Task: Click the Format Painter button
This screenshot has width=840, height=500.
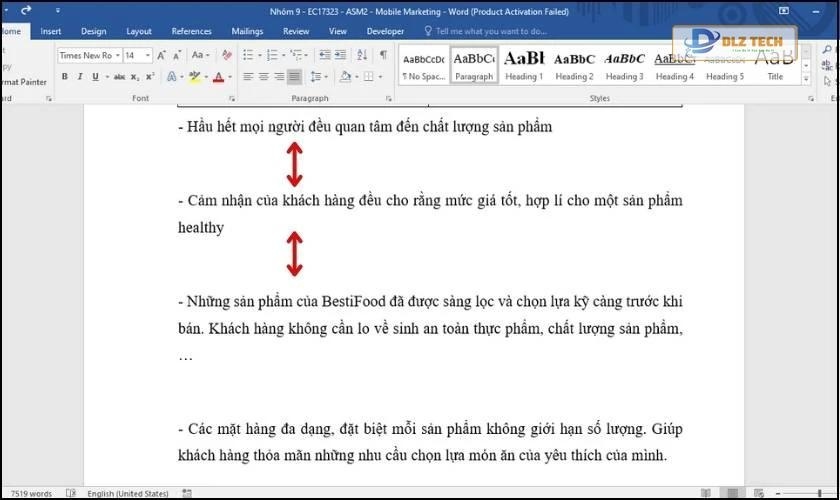Action: tap(22, 82)
